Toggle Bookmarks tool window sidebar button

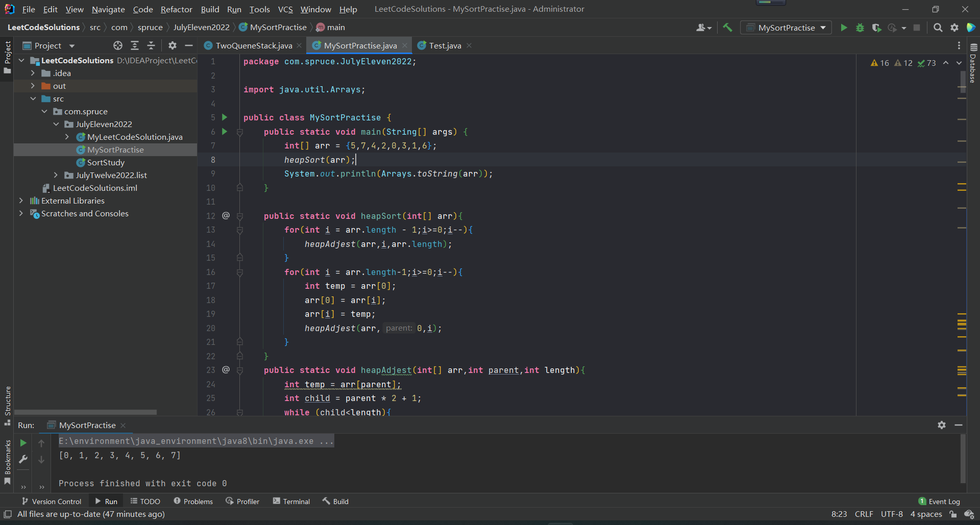tap(7, 462)
